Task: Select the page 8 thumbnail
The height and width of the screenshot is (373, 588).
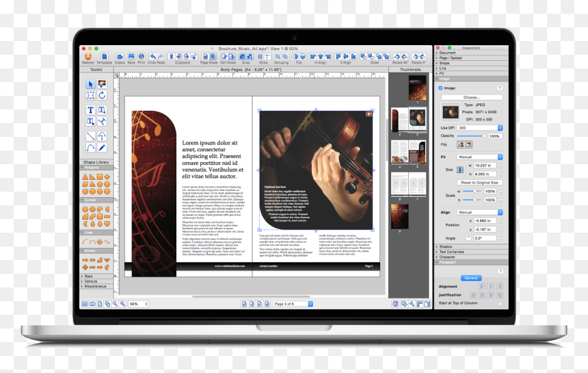Action: [x=400, y=216]
